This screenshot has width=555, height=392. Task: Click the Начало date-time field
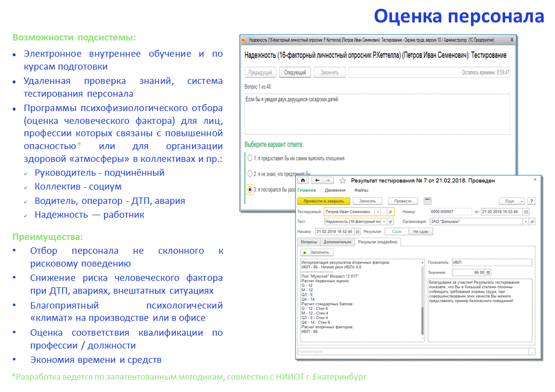click(335, 232)
